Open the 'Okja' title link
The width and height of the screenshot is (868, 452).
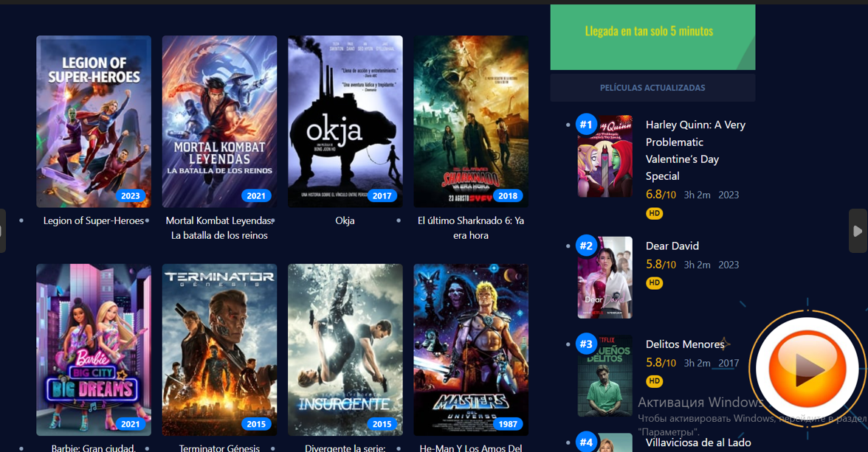click(x=345, y=220)
